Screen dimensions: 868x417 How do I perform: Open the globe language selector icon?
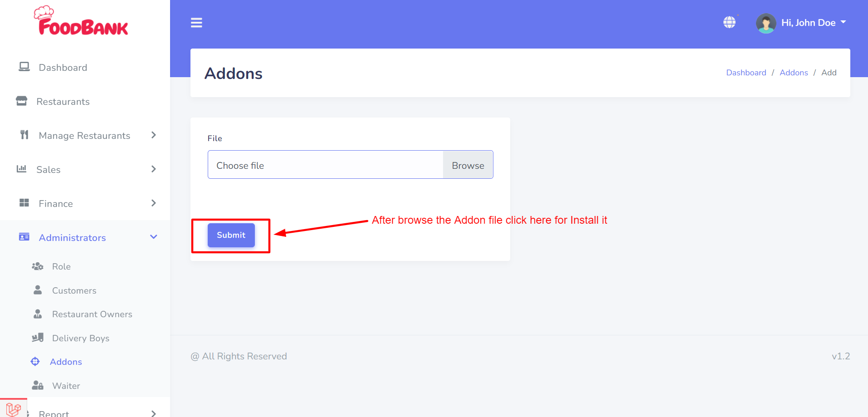point(729,22)
